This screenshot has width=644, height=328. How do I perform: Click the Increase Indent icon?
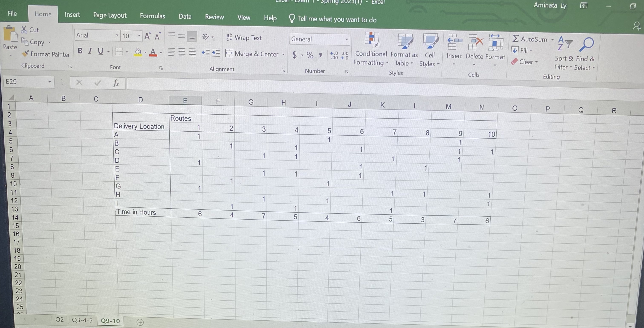pos(216,53)
